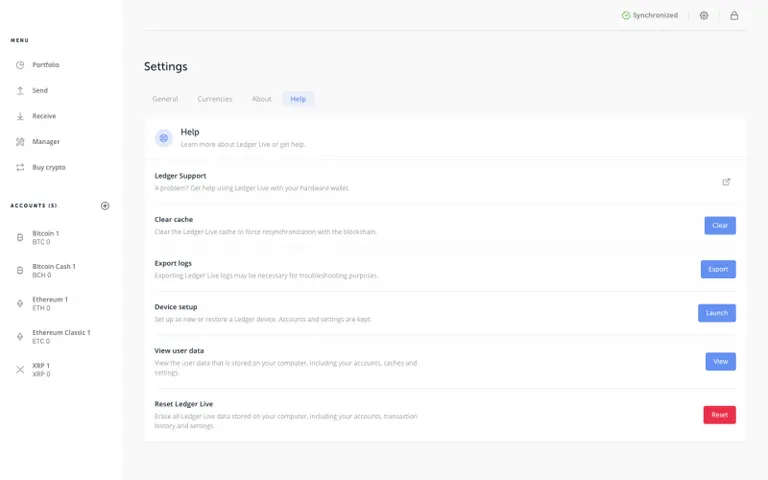Open the settings gear icon
The height and width of the screenshot is (480, 768).
click(704, 16)
